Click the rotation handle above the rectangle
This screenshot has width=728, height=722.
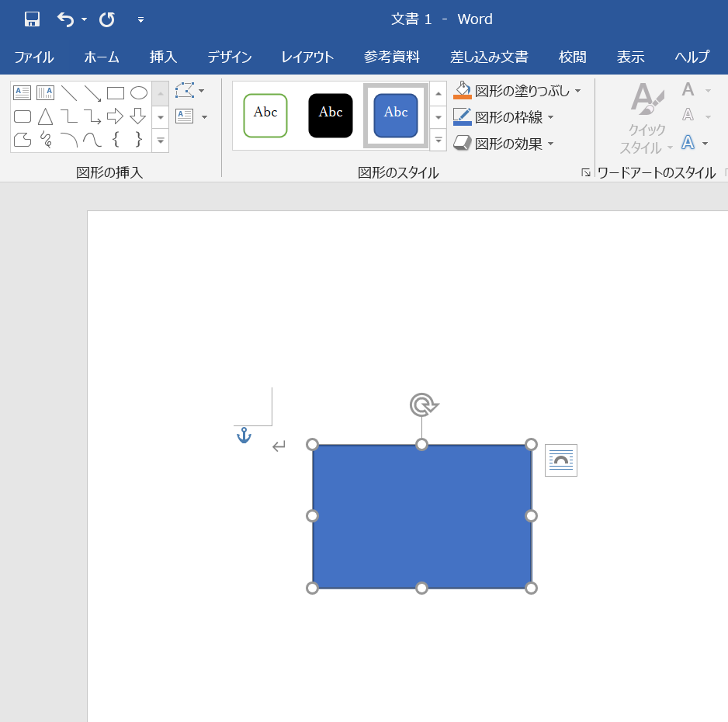[x=423, y=404]
